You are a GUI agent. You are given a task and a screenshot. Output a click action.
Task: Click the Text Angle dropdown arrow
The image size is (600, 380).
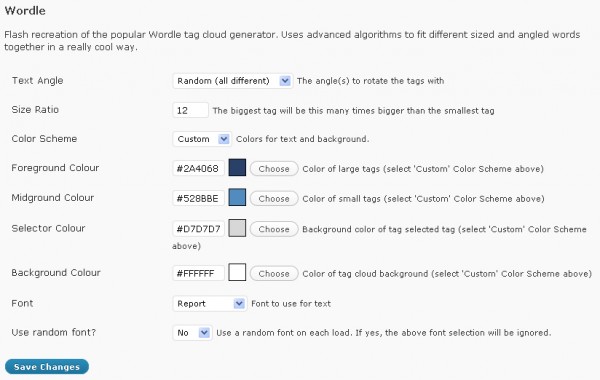[285, 81]
